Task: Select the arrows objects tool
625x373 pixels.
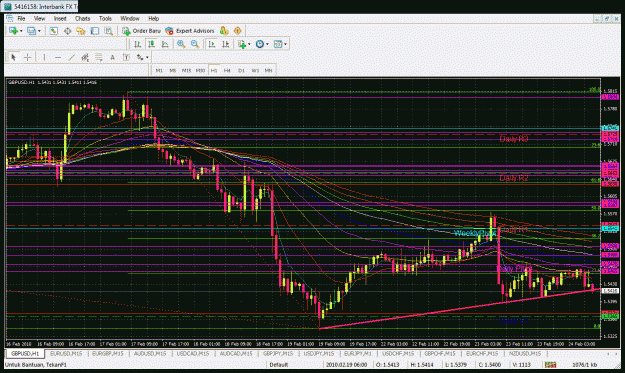Action: coord(140,57)
